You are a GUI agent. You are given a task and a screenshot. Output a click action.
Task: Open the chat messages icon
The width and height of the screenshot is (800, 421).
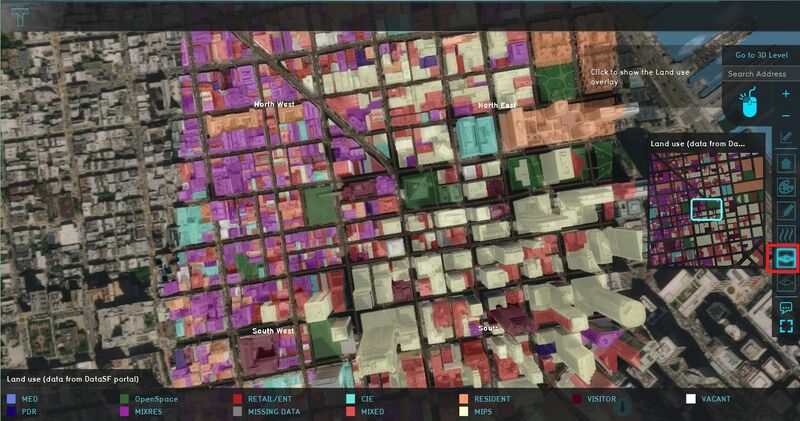click(x=786, y=308)
